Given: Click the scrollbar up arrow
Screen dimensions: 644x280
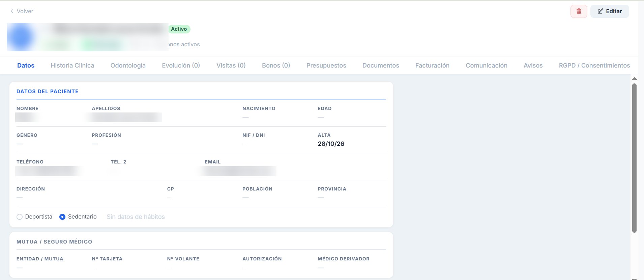Looking at the screenshot, I should [x=634, y=78].
